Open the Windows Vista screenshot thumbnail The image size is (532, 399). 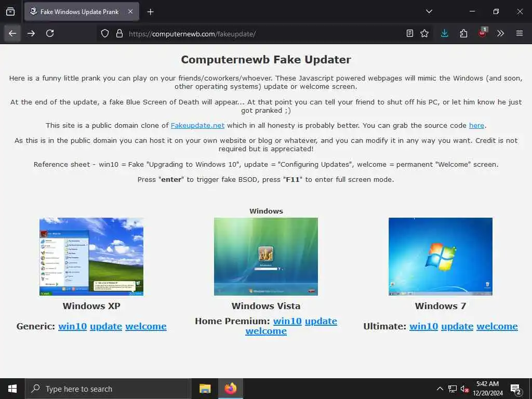click(x=266, y=257)
